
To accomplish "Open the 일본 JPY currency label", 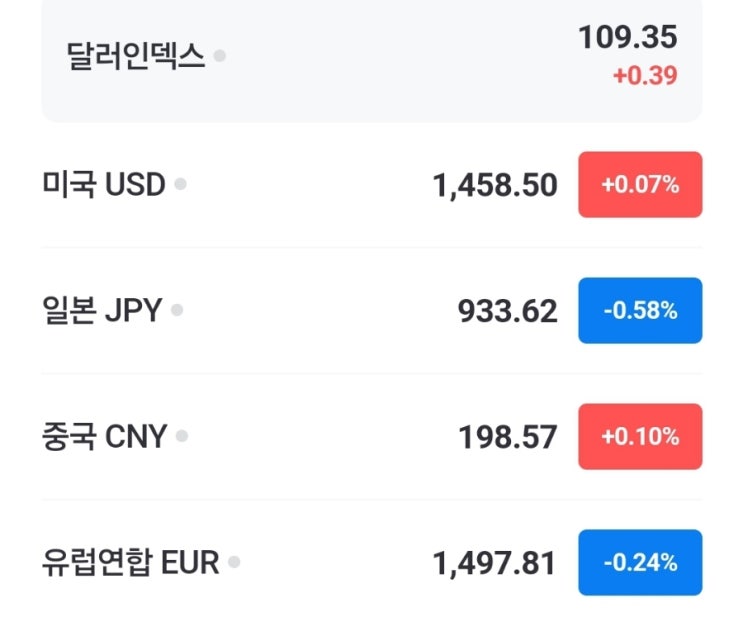I will click(x=102, y=311).
